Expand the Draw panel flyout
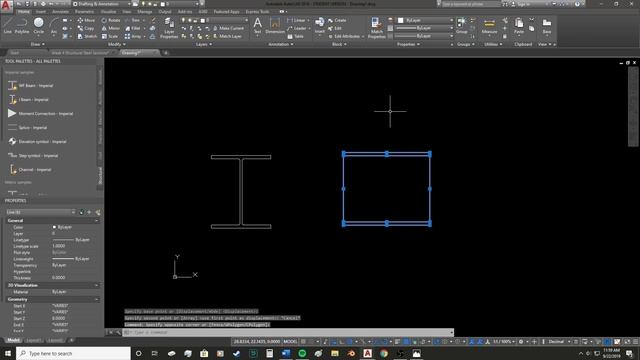The image size is (640, 360). [38, 44]
